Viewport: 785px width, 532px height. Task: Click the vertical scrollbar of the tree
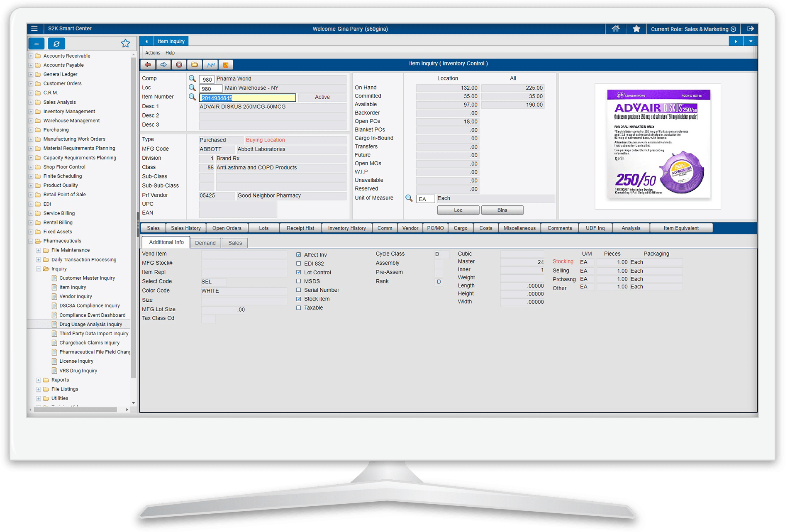click(133, 218)
